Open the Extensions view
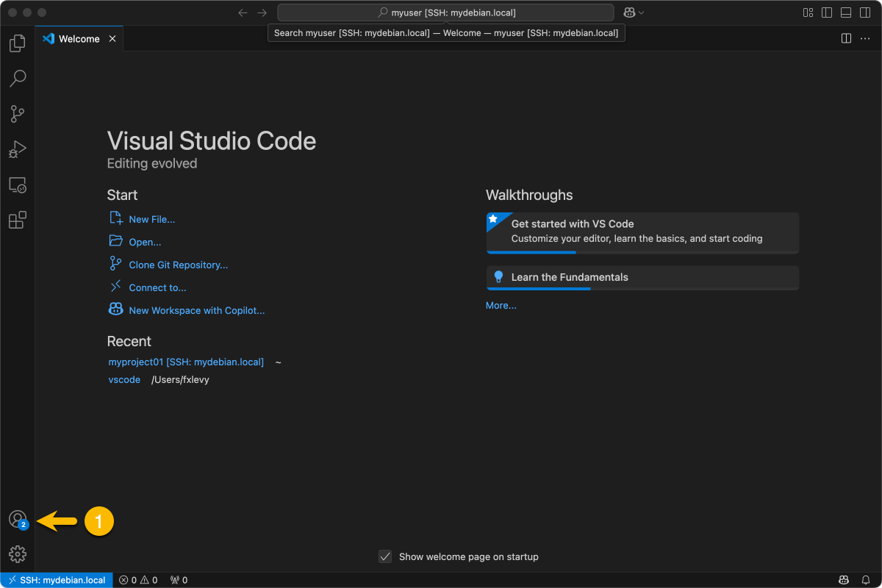This screenshot has height=588, width=882. click(17, 220)
